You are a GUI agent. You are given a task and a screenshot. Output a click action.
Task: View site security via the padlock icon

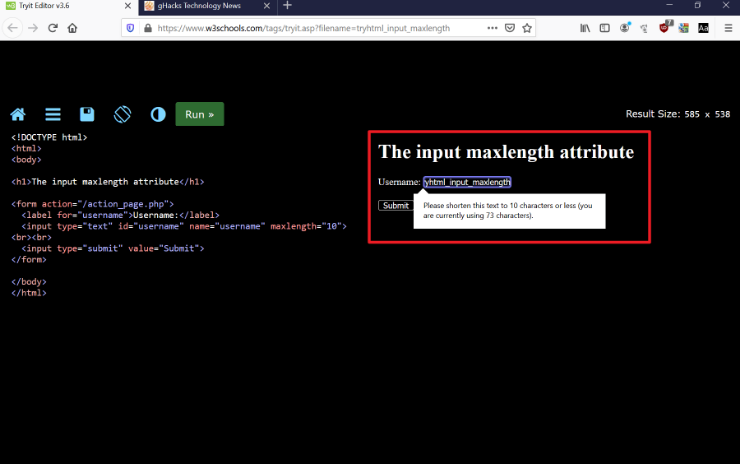tap(148, 28)
